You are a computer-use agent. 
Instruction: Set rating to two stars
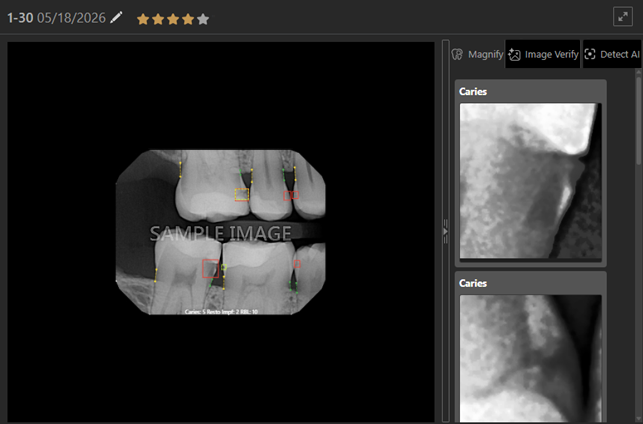(x=158, y=19)
